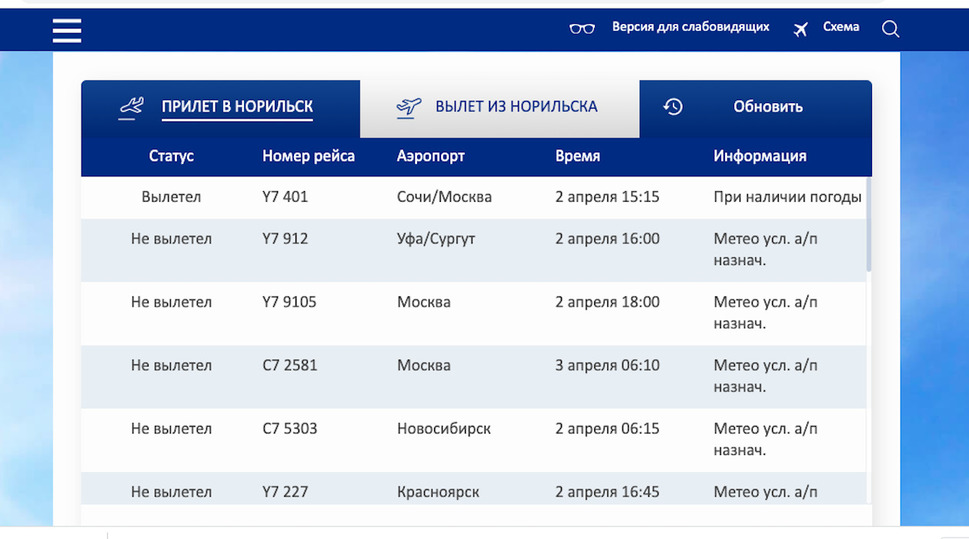Select Не вылетел status for Y7 912

[171, 239]
